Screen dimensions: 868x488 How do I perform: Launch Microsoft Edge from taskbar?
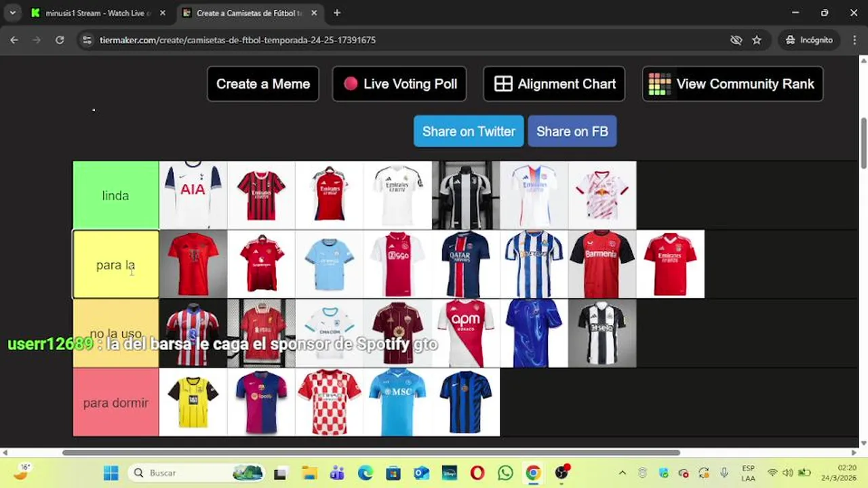coord(366,473)
